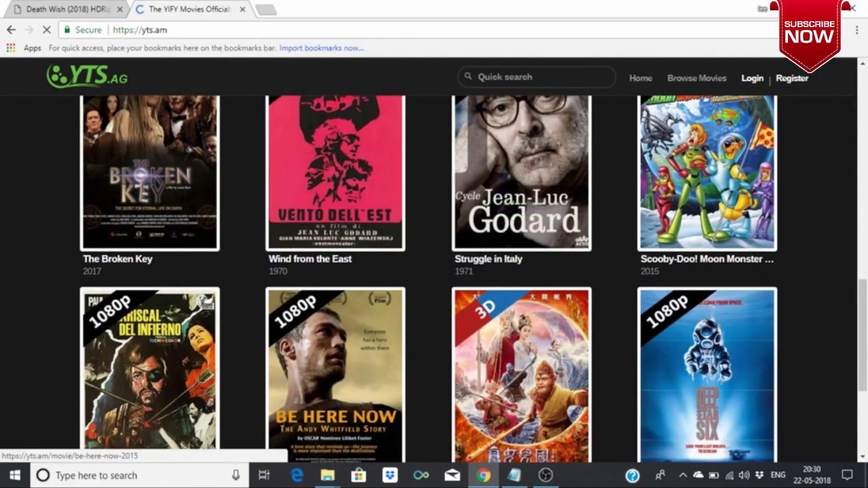
Task: Click the Cortana microphone icon
Action: [x=235, y=475]
